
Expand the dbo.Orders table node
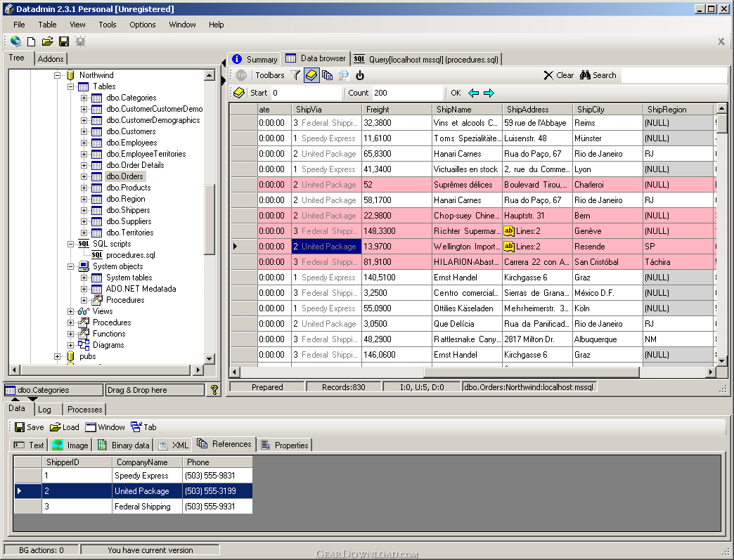[84, 176]
